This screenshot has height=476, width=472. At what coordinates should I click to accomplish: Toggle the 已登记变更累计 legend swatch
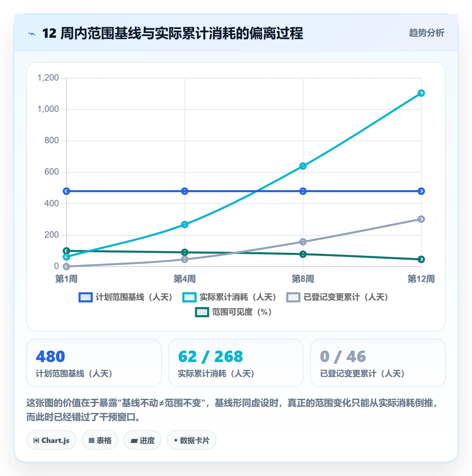click(x=293, y=297)
